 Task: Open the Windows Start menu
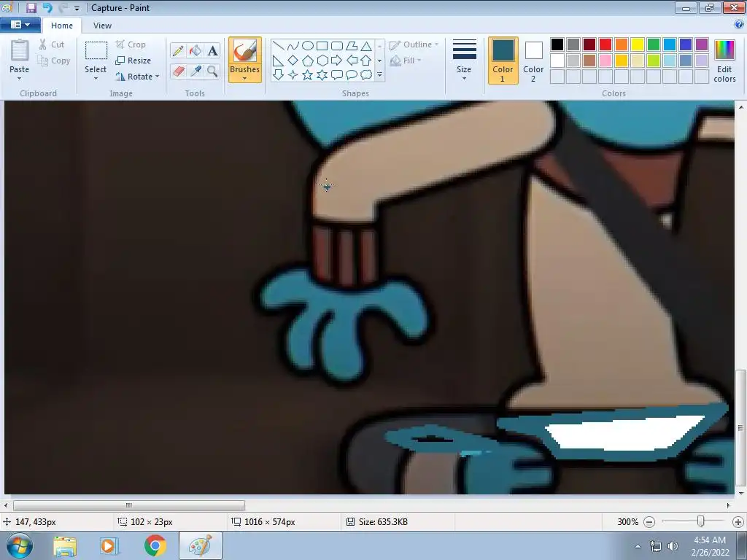[x=20, y=545]
